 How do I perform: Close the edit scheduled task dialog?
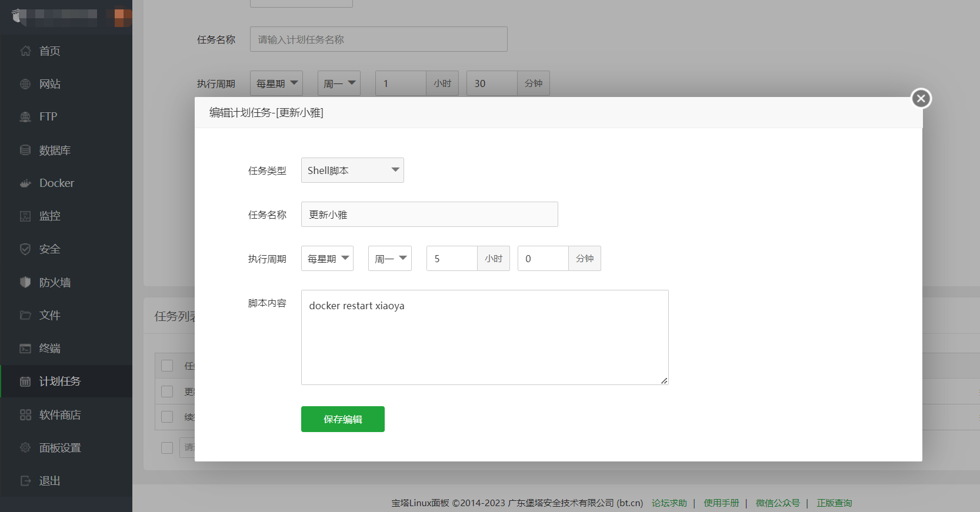(921, 98)
